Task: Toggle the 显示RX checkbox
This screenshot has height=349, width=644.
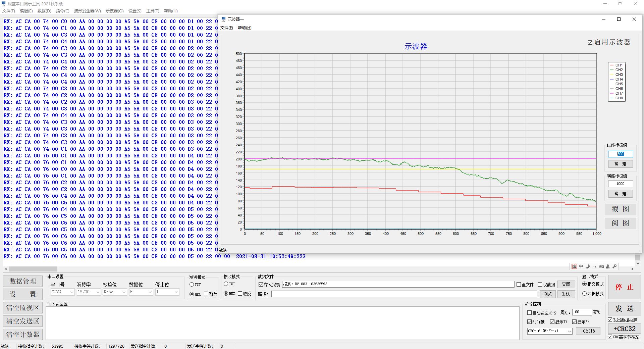Action: [574, 321]
